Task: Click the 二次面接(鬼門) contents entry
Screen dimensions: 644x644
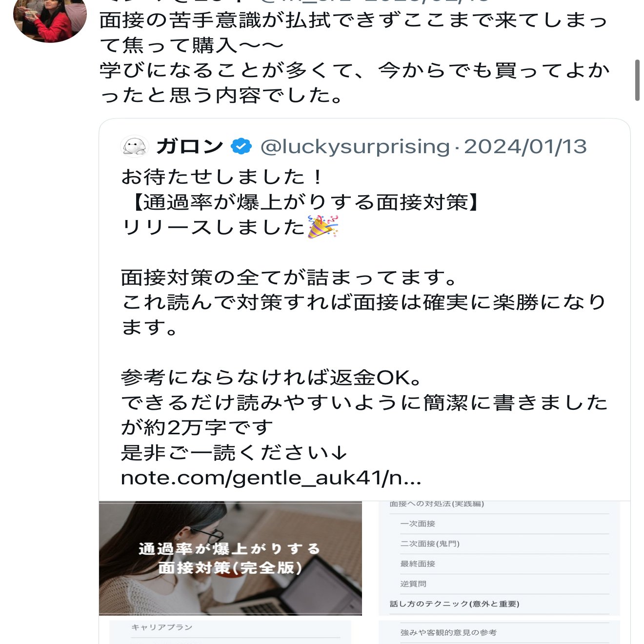Action: coord(430,543)
